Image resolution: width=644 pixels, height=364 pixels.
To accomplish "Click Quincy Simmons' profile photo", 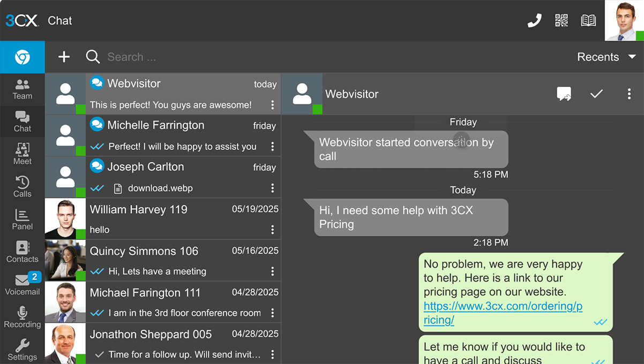I will point(65,260).
